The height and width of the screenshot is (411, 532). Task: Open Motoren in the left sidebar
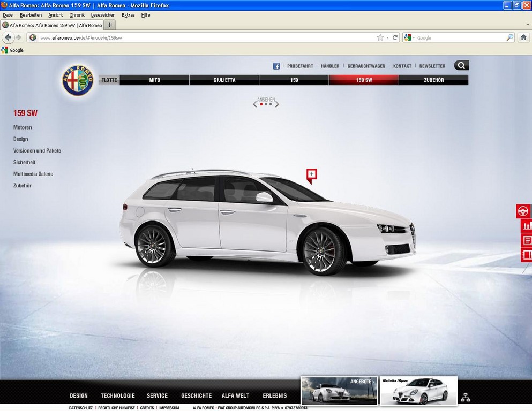click(x=23, y=127)
